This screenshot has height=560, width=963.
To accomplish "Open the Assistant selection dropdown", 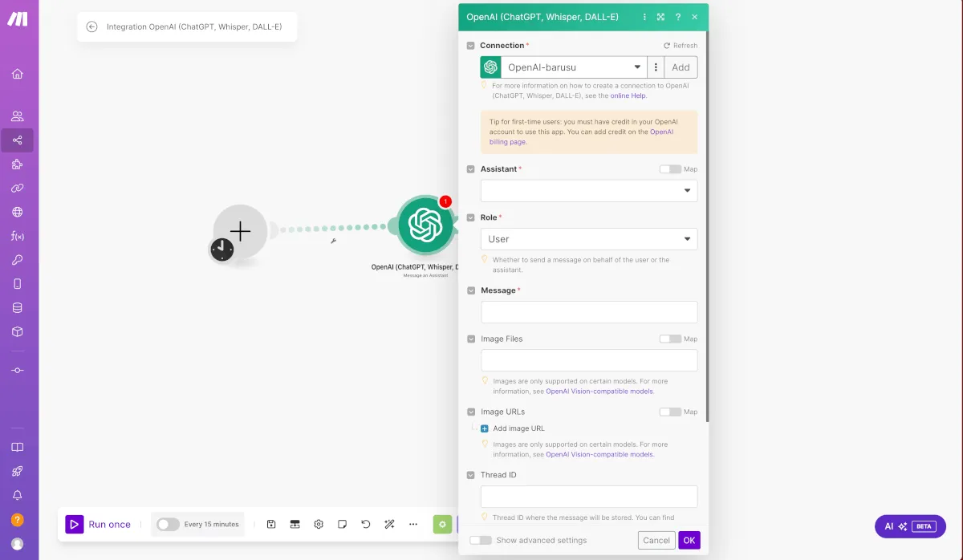I will [x=589, y=191].
